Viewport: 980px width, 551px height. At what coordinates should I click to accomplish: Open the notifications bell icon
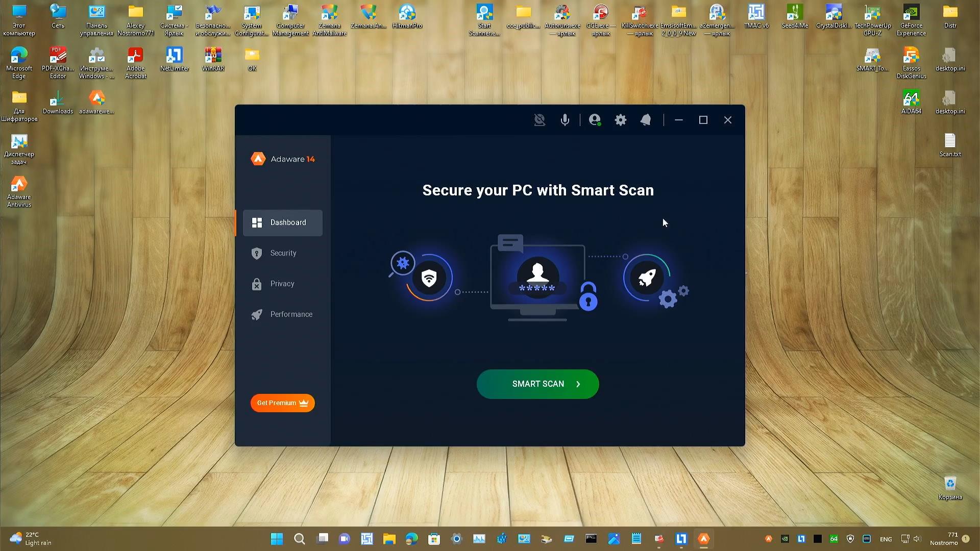click(646, 120)
